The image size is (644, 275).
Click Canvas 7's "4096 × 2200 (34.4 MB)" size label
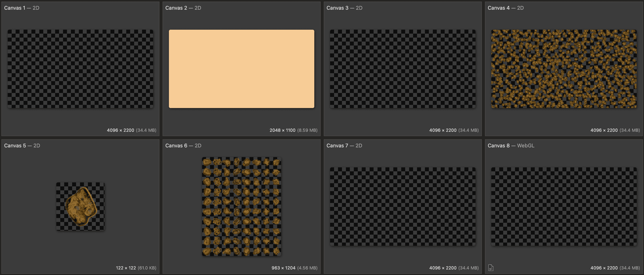[454, 268]
